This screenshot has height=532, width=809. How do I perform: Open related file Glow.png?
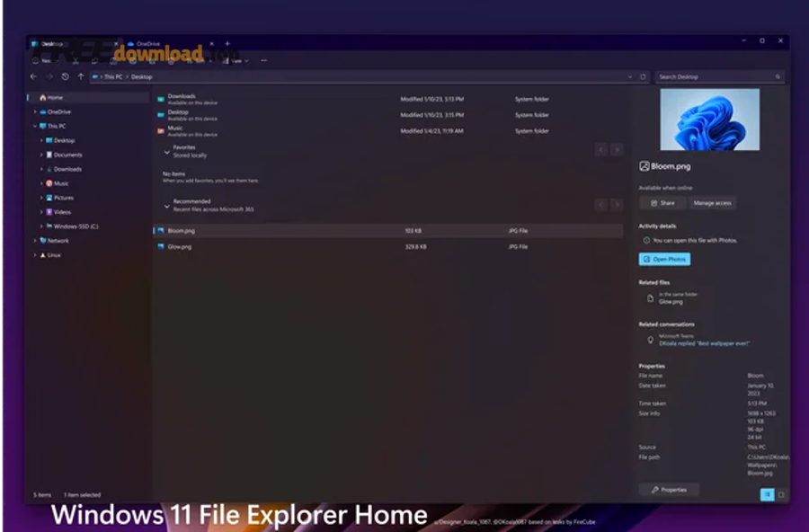coord(673,298)
